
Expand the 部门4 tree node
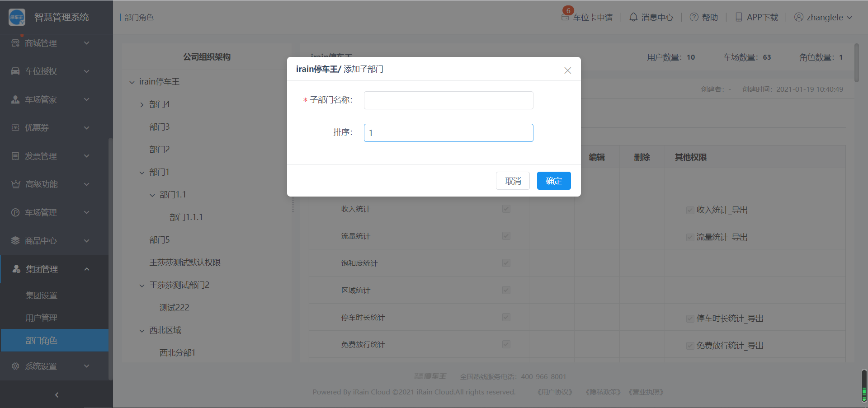pyautogui.click(x=142, y=105)
